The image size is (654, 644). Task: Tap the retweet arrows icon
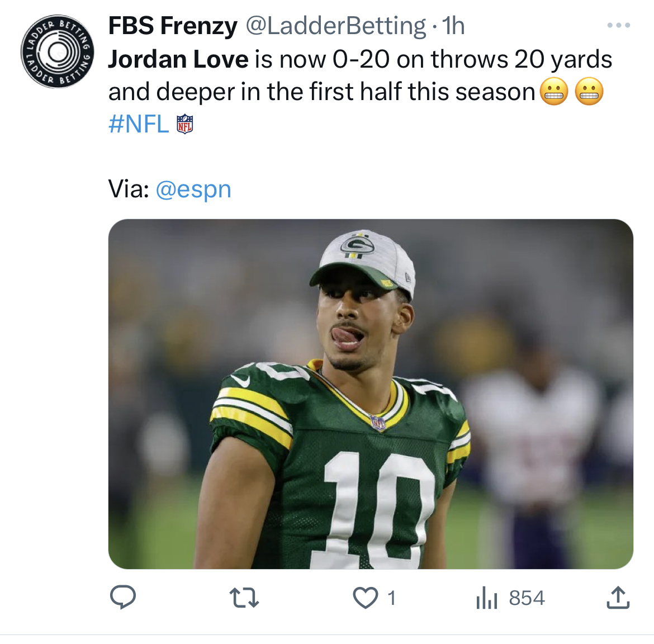(244, 597)
